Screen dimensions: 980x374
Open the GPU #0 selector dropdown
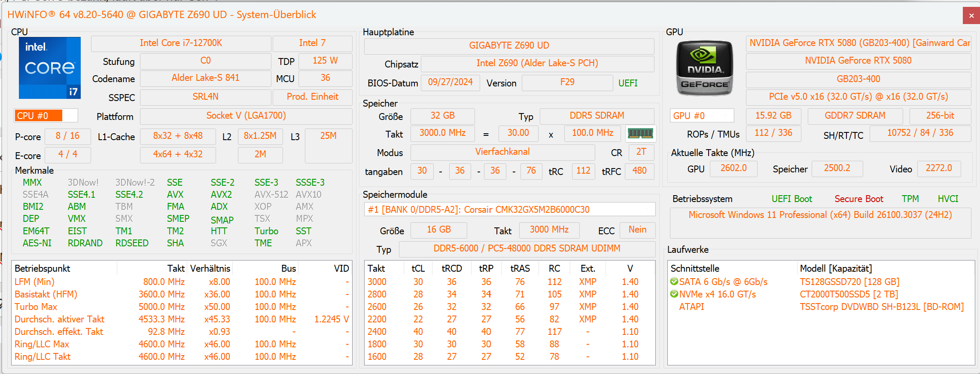click(x=702, y=116)
